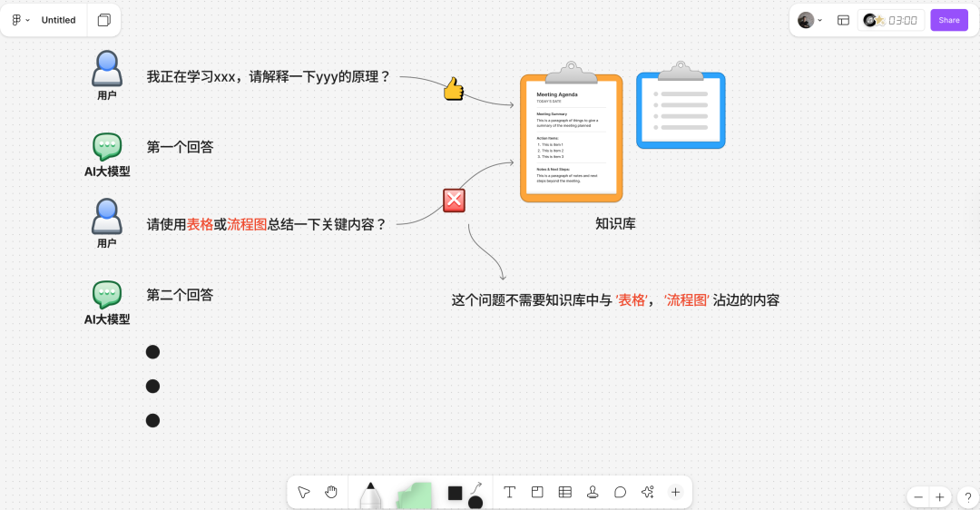Select the text 第一个回答
Viewport: 980px width, 510px height.
coord(180,147)
